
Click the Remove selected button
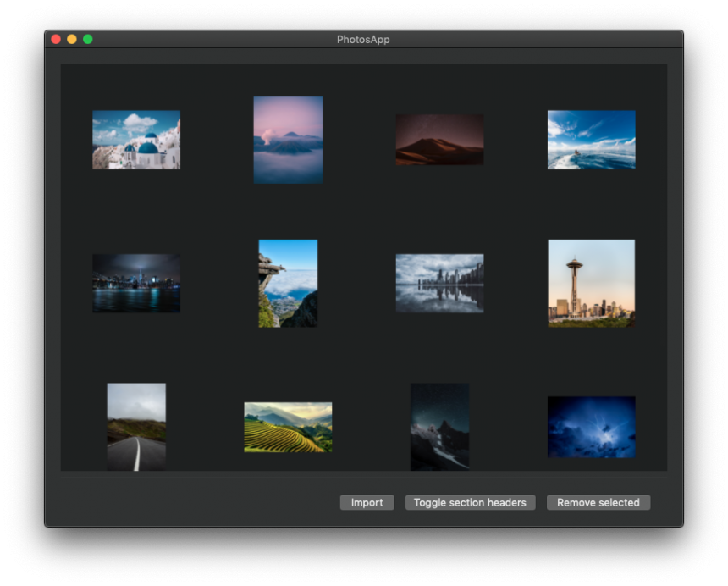(x=598, y=502)
